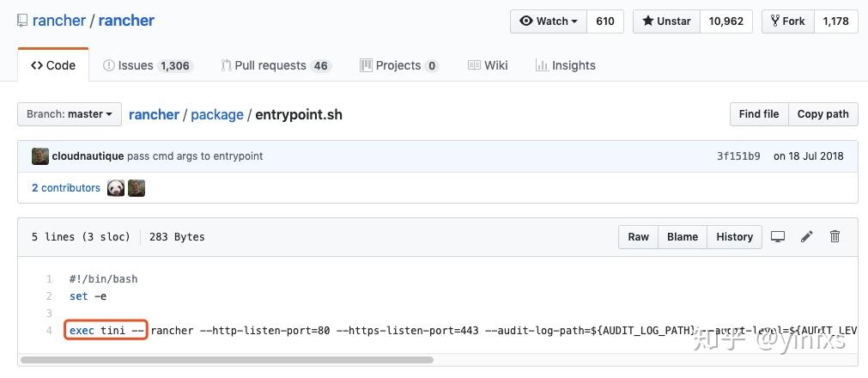Screen dimensions: 868x378
Task: Open the Pull requests tab
Action: pyautogui.click(x=270, y=65)
